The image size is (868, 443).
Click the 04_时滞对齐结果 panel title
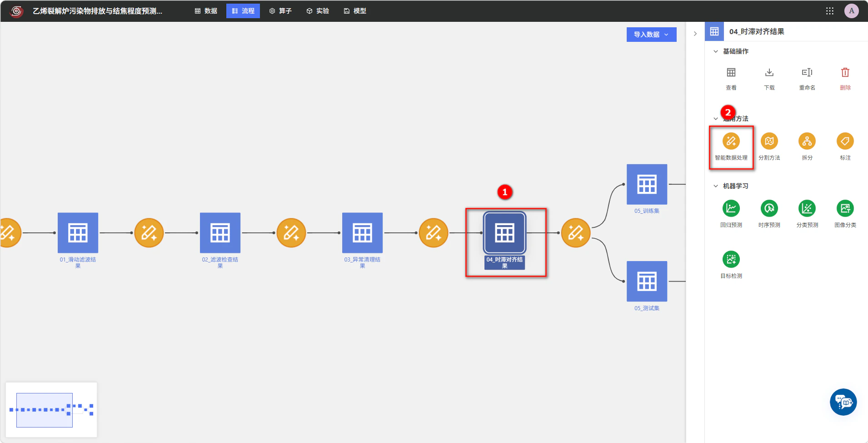click(757, 31)
